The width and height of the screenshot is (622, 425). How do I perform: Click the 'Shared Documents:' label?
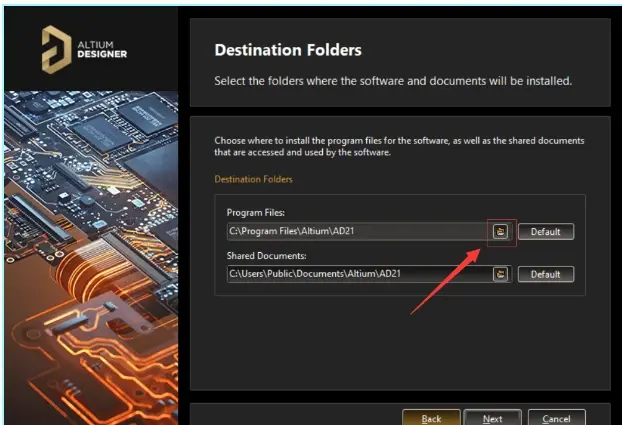[x=266, y=256]
